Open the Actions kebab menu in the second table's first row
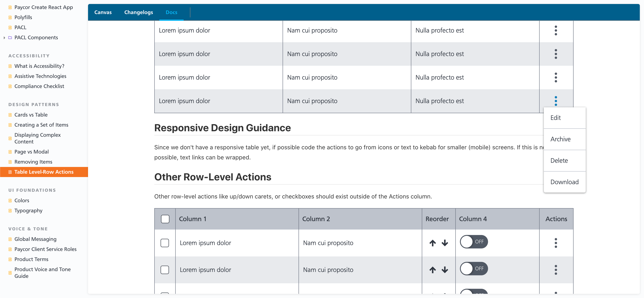644x298 pixels. click(x=556, y=243)
